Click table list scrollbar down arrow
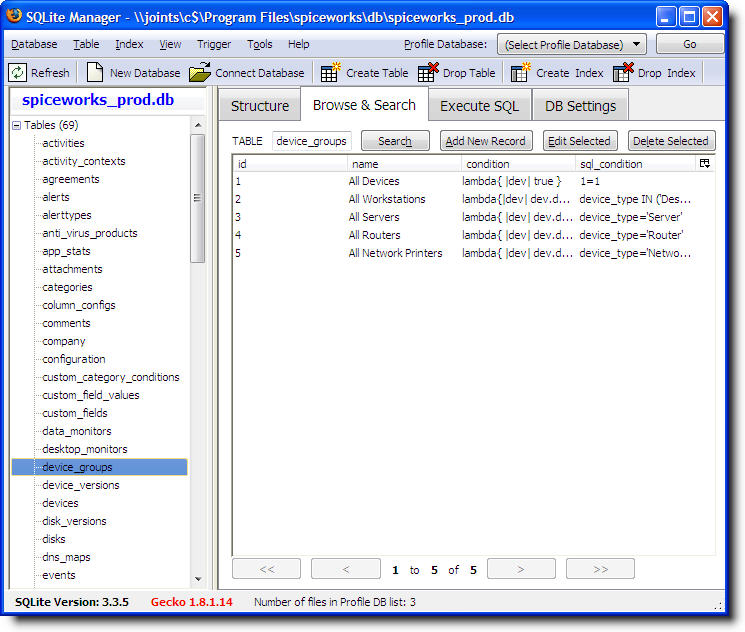Viewport: 745px width, 632px height. [x=198, y=579]
